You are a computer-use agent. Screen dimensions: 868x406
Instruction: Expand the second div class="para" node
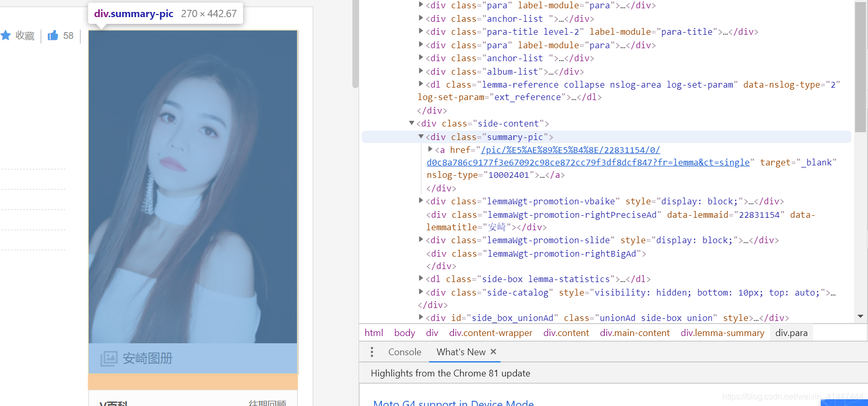[421, 45]
